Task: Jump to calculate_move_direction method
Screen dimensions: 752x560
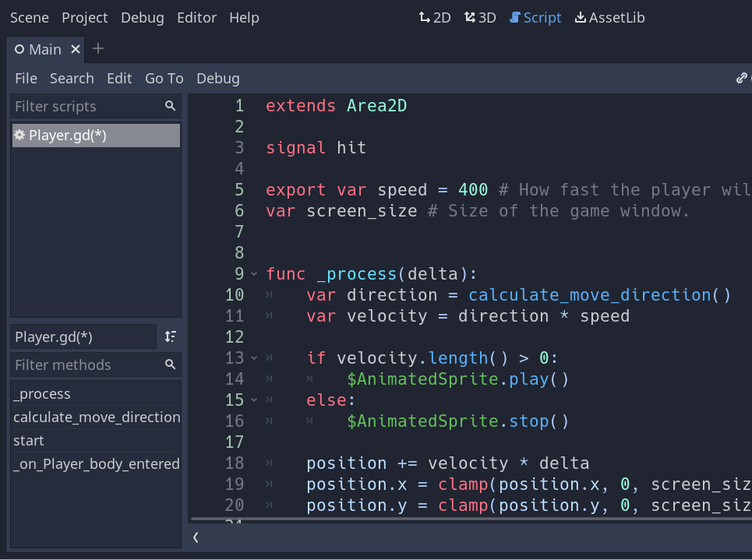Action: (x=97, y=417)
